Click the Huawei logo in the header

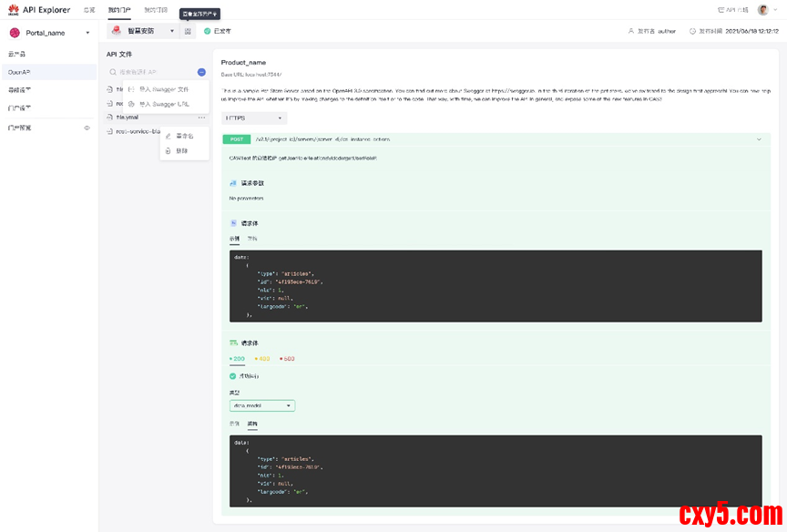14,9
